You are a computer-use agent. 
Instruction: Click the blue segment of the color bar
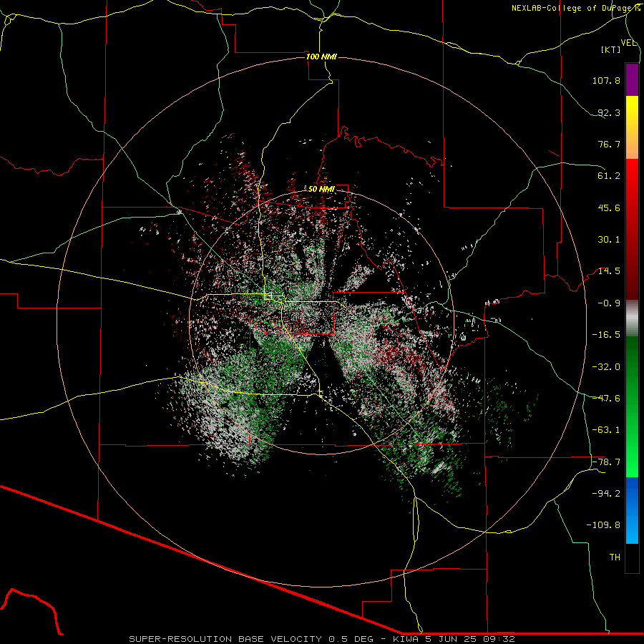[x=632, y=510]
